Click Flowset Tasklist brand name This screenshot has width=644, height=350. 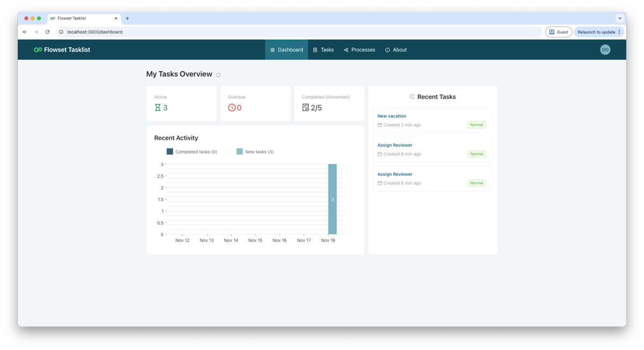(67, 50)
